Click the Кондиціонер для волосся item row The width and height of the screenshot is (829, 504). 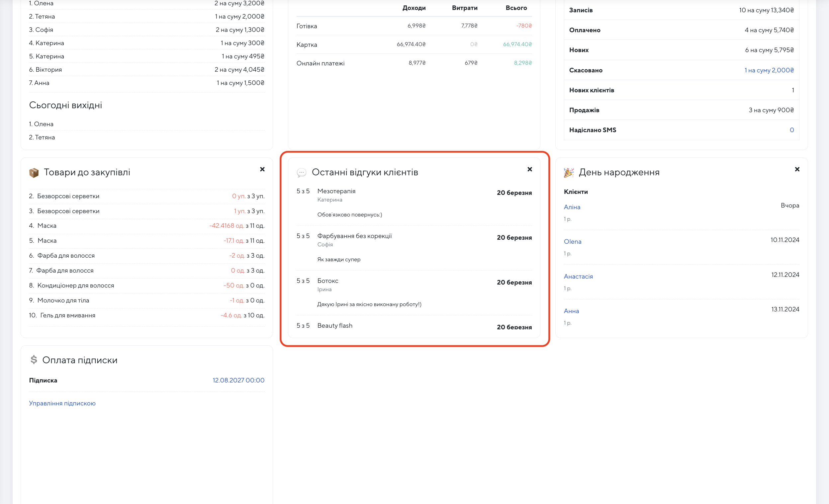(x=76, y=286)
